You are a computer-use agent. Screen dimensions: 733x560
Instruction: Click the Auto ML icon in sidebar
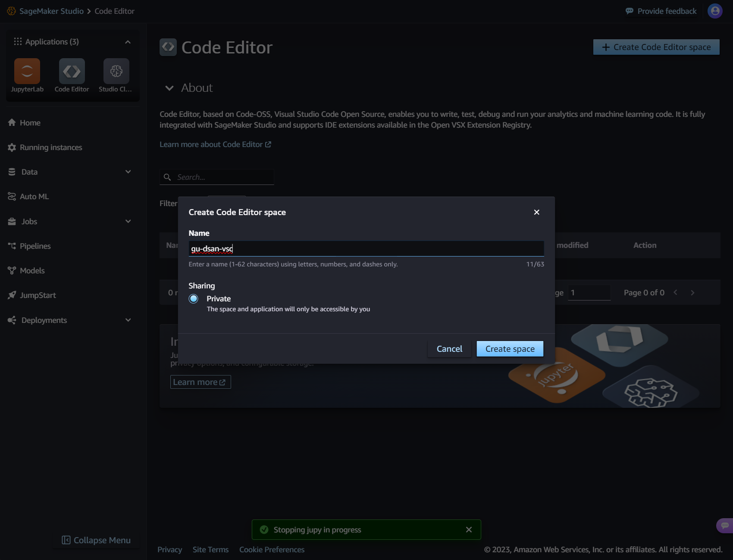pyautogui.click(x=12, y=197)
